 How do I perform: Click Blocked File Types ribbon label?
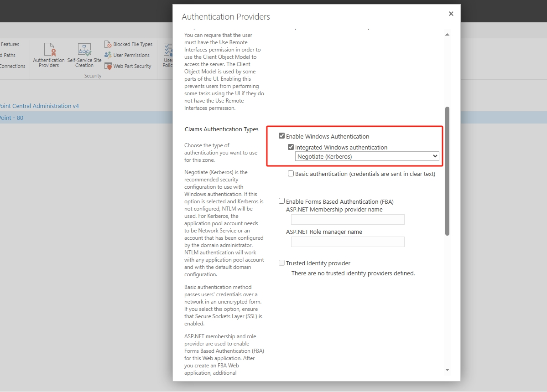click(133, 44)
